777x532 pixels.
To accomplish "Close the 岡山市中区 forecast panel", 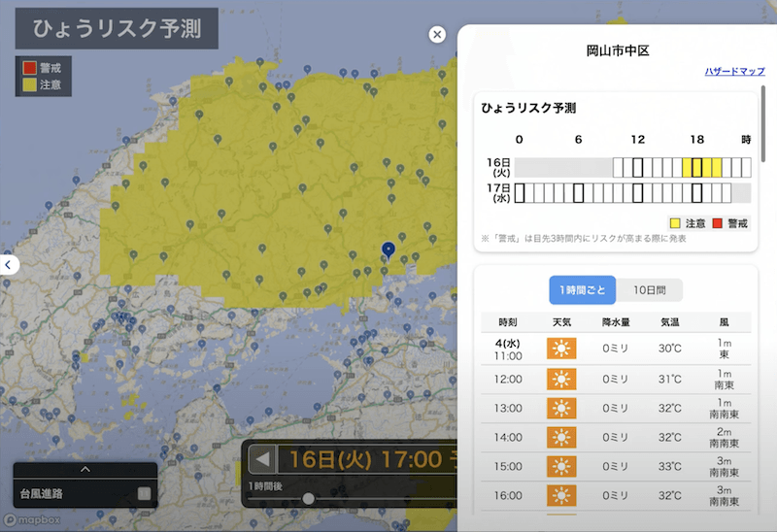I will (437, 35).
